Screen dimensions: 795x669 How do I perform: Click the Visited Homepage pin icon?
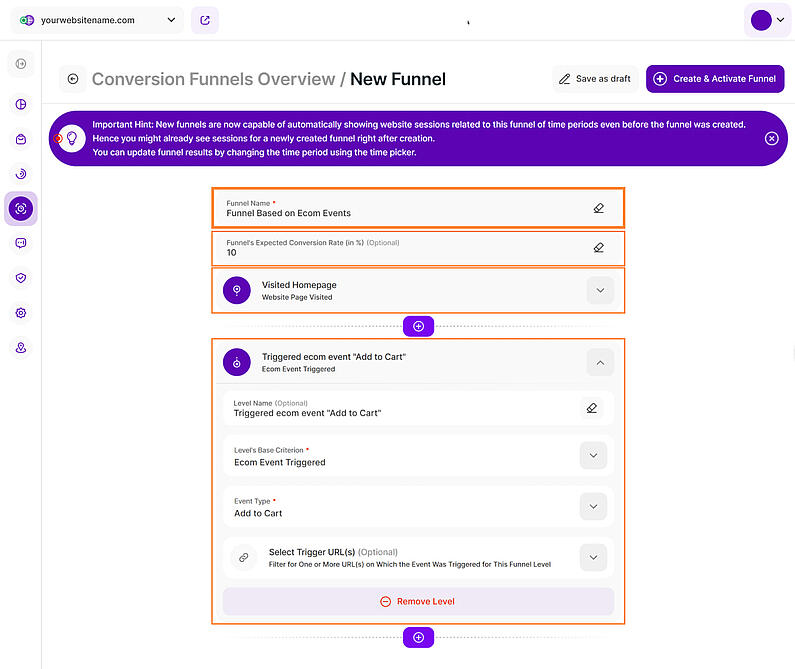(x=237, y=290)
